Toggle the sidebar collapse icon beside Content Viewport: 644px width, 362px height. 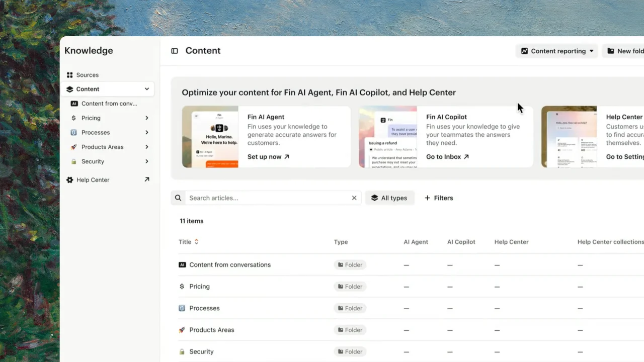pyautogui.click(x=175, y=51)
